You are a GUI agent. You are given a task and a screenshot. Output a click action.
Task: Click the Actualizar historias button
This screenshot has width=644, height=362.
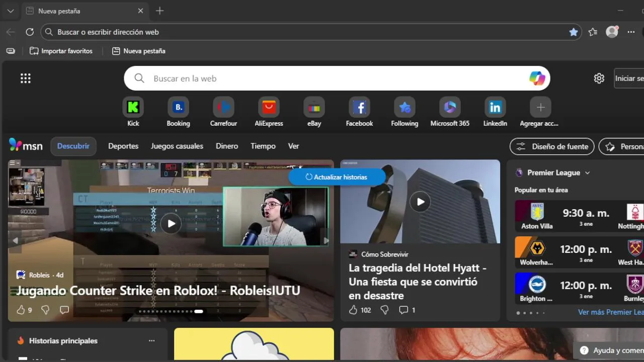point(337,177)
